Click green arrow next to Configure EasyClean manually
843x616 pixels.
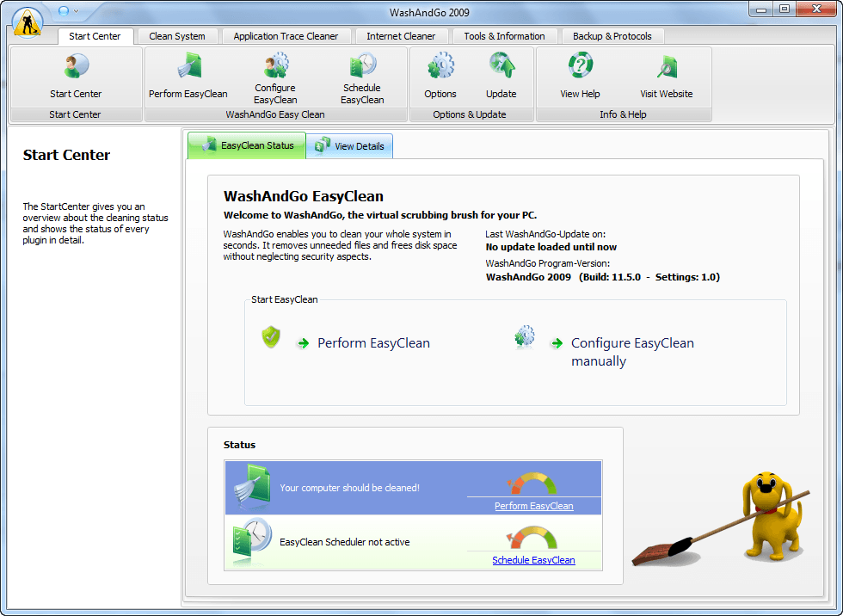tap(557, 343)
